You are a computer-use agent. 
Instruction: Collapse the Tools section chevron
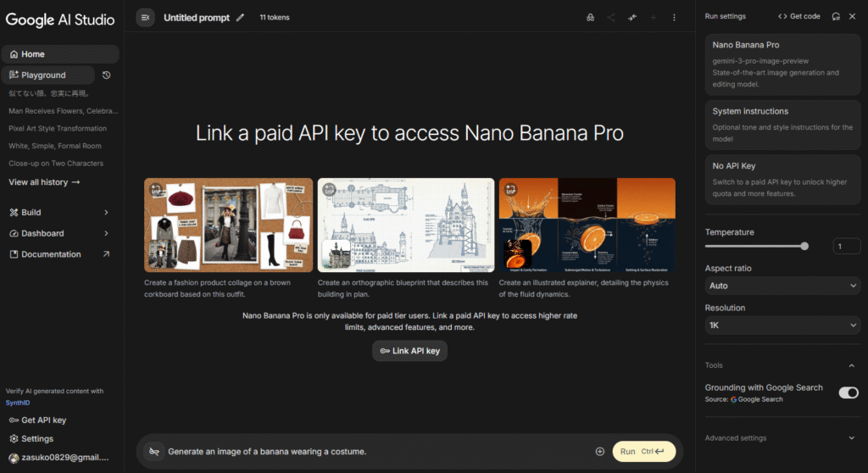tap(852, 365)
